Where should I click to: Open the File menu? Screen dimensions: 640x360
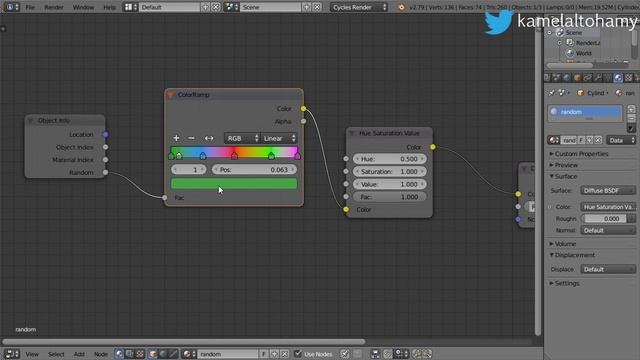pyautogui.click(x=30, y=7)
